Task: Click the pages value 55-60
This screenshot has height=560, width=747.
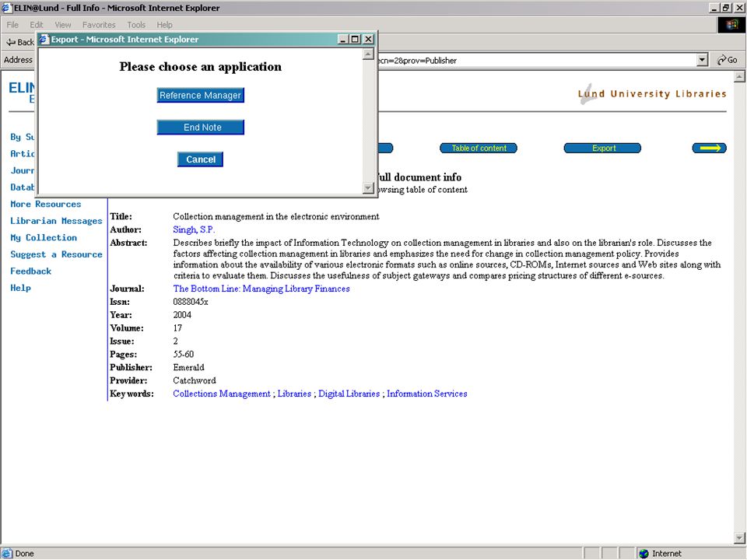Action: (184, 355)
